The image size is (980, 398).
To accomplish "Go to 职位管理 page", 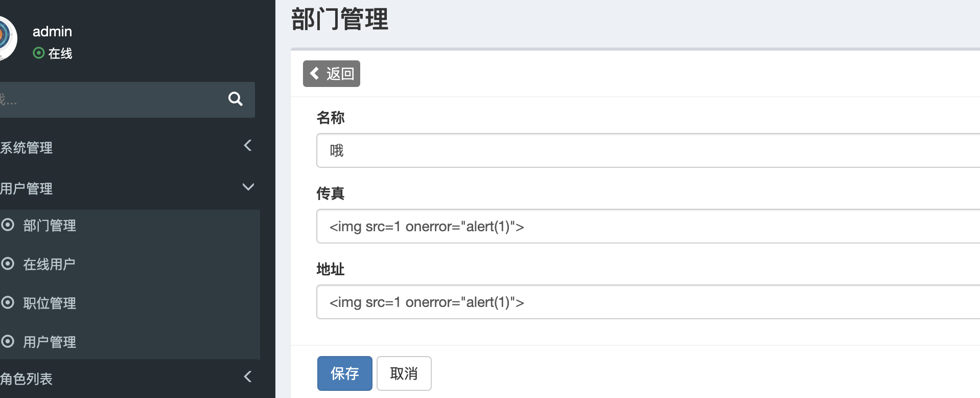I will click(50, 303).
